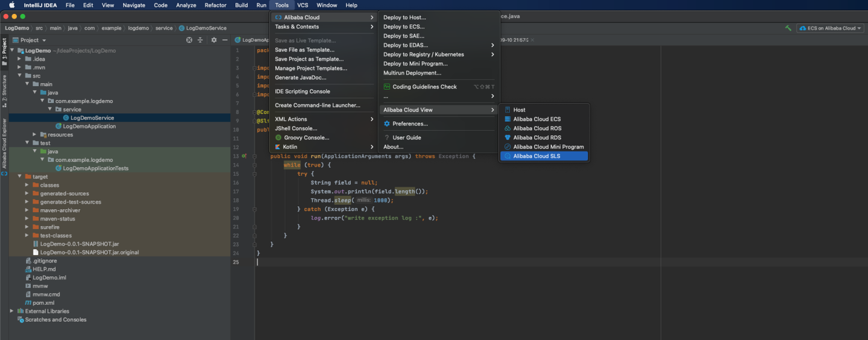868x340 pixels.
Task: Open Tasks & Contexts submenu
Action: tap(324, 27)
